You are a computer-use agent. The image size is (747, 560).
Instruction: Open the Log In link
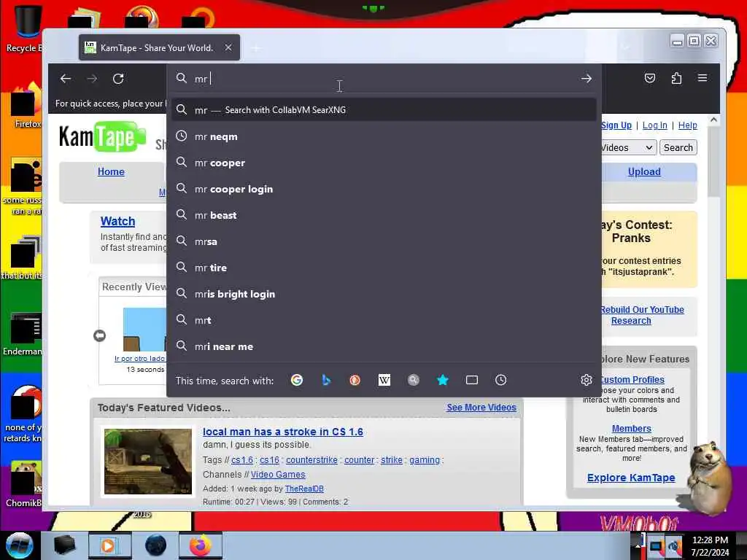point(654,125)
